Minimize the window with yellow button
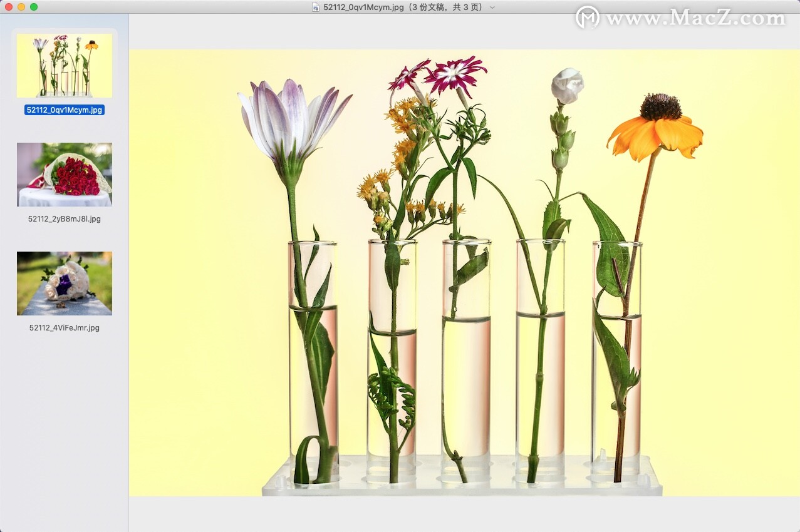 pyautogui.click(x=21, y=7)
